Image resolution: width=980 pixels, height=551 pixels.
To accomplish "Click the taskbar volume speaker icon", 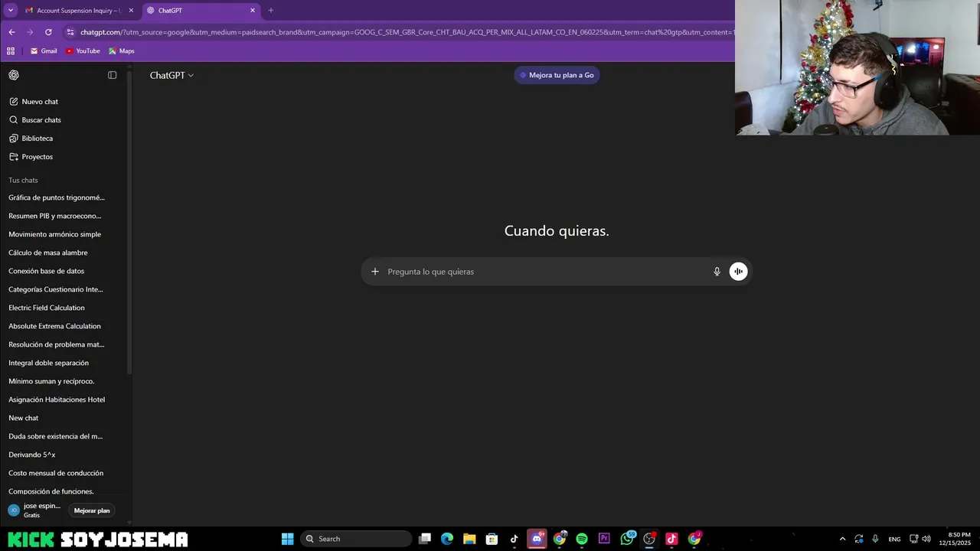I will [x=926, y=539].
